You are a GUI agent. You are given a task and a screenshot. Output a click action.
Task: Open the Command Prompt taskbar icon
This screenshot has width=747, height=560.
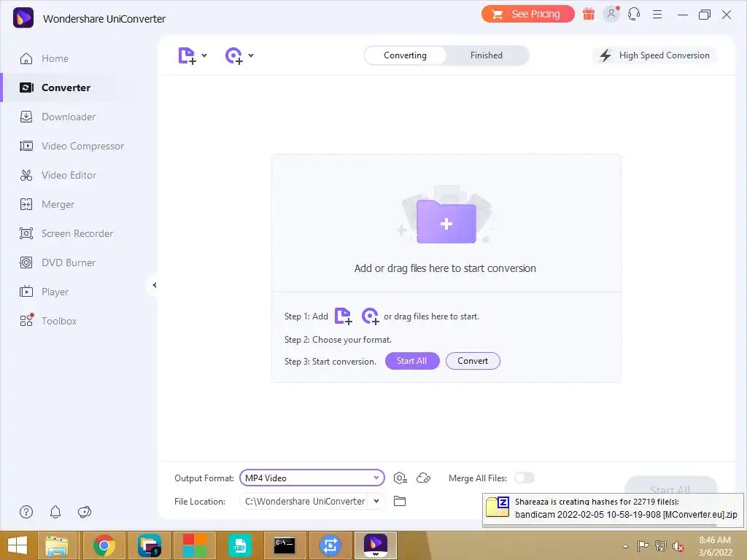pyautogui.click(x=285, y=545)
